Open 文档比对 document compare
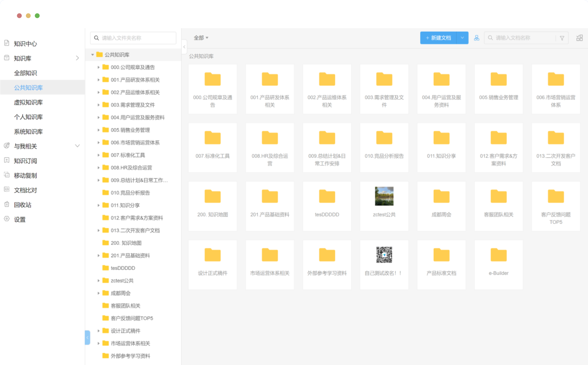 25,190
